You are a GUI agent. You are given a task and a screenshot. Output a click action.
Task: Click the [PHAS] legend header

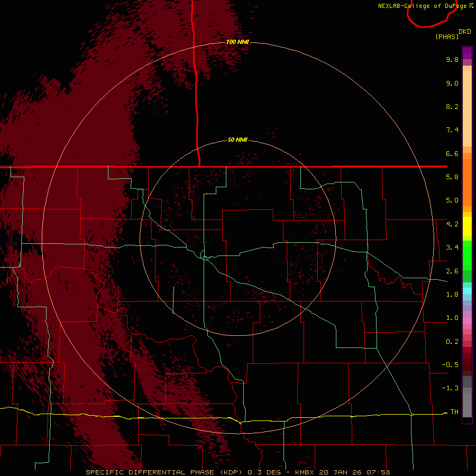click(447, 36)
